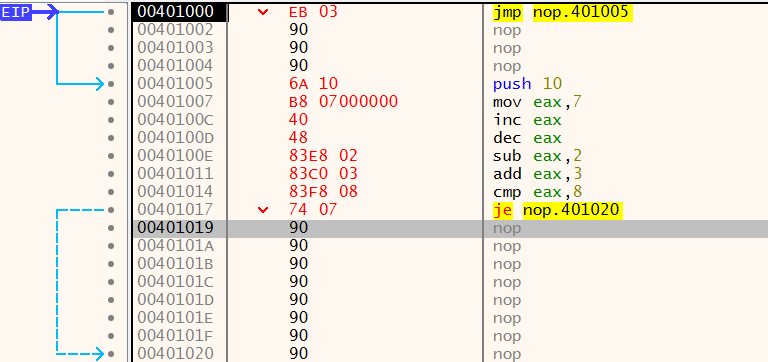Screen dimensions: 768x362
Task: Click the EIP instruction pointer marker
Action: coord(16,13)
